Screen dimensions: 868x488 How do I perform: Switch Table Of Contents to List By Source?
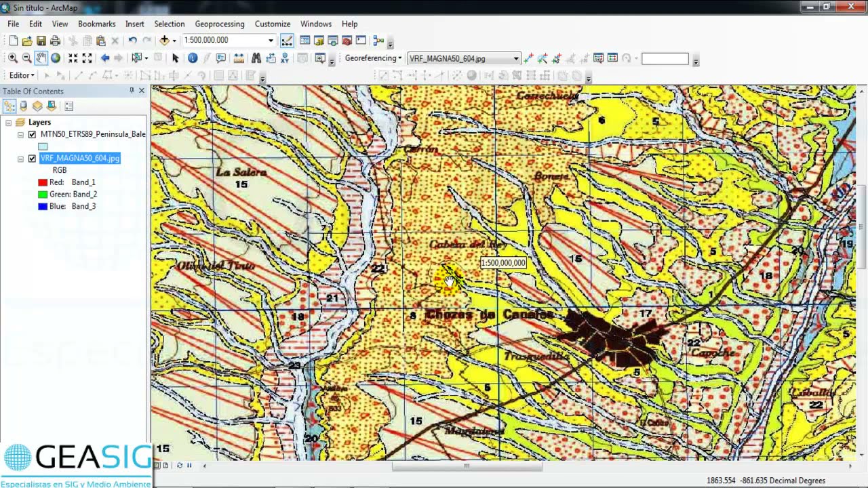22,106
